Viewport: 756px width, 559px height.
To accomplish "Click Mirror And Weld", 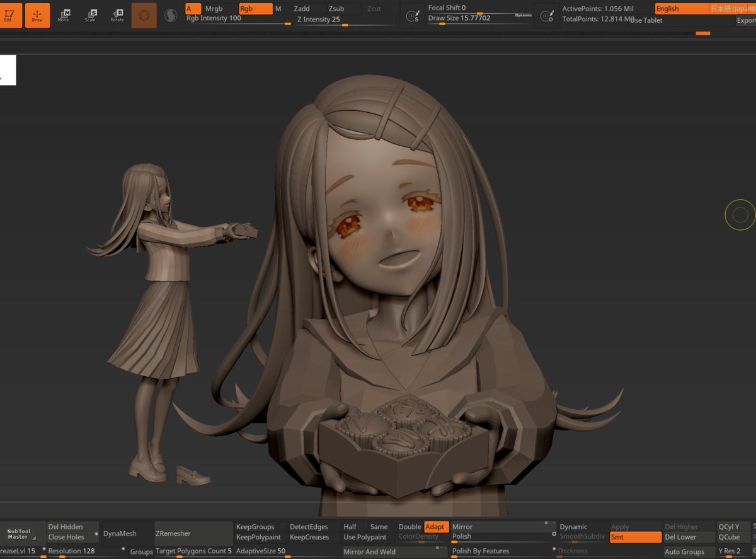I will click(x=395, y=551).
